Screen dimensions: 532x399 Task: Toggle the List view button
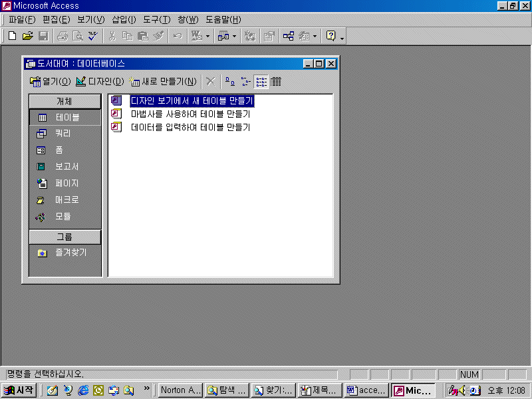point(261,81)
